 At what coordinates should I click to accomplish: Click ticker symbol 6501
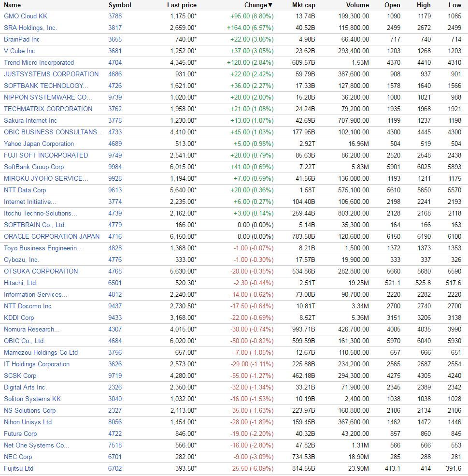click(115, 283)
